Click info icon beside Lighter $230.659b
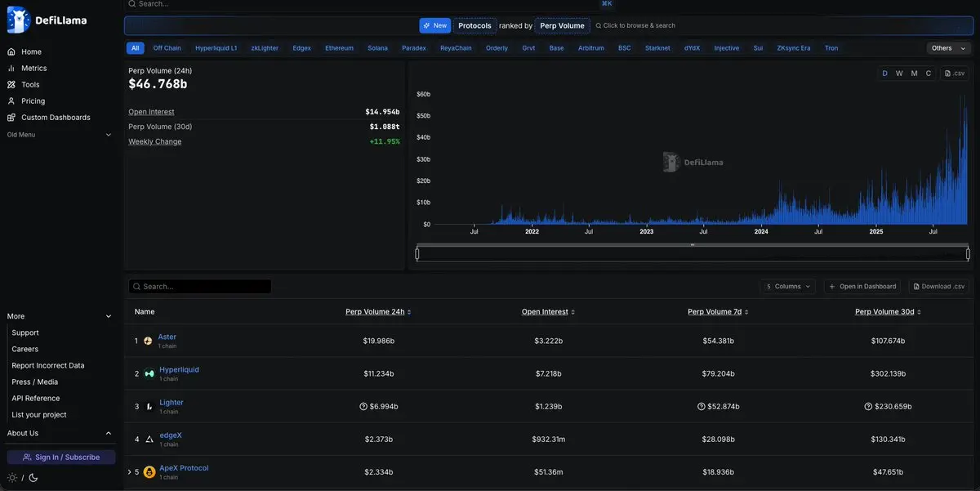 click(x=868, y=406)
